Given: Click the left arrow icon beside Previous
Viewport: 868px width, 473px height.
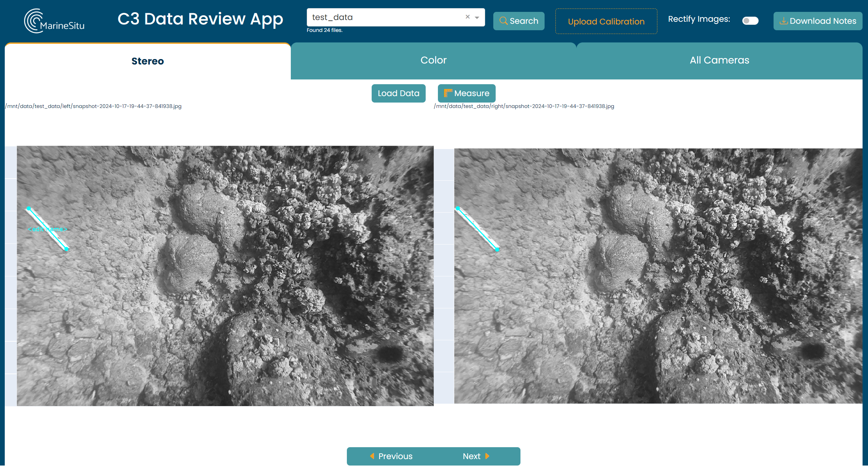Looking at the screenshot, I should point(372,456).
